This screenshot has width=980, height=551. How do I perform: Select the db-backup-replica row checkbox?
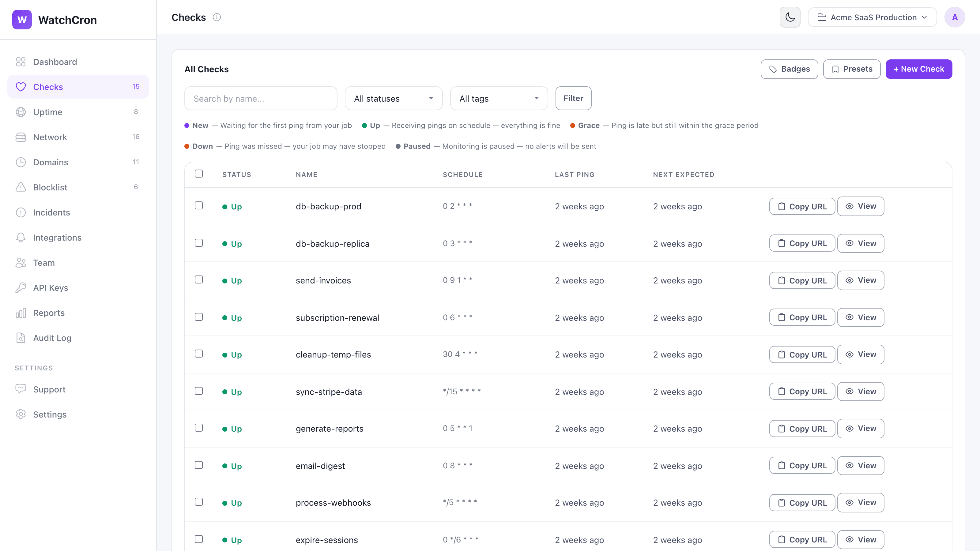pos(198,243)
